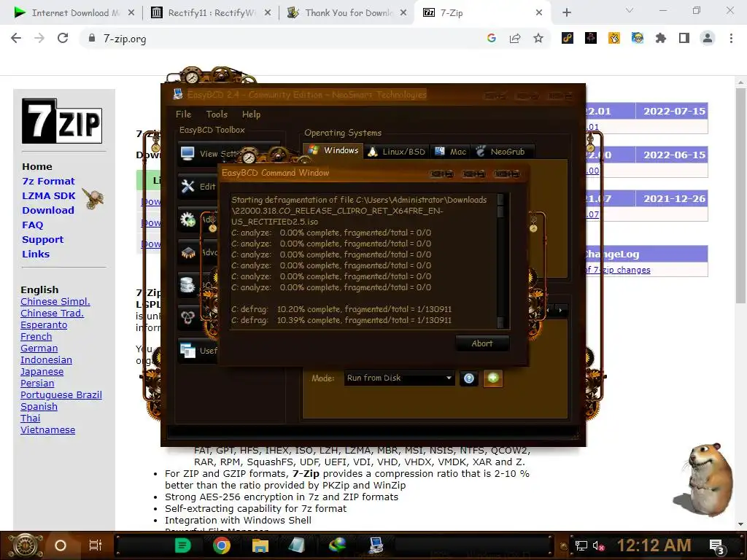Image resolution: width=747 pixels, height=560 pixels.
Task: Open steampunk Start button
Action: pyautogui.click(x=26, y=545)
